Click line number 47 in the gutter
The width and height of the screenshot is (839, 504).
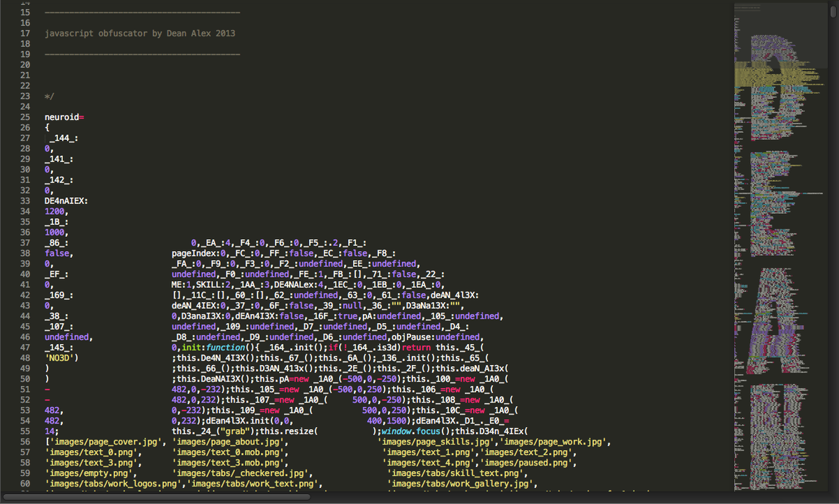click(25, 347)
